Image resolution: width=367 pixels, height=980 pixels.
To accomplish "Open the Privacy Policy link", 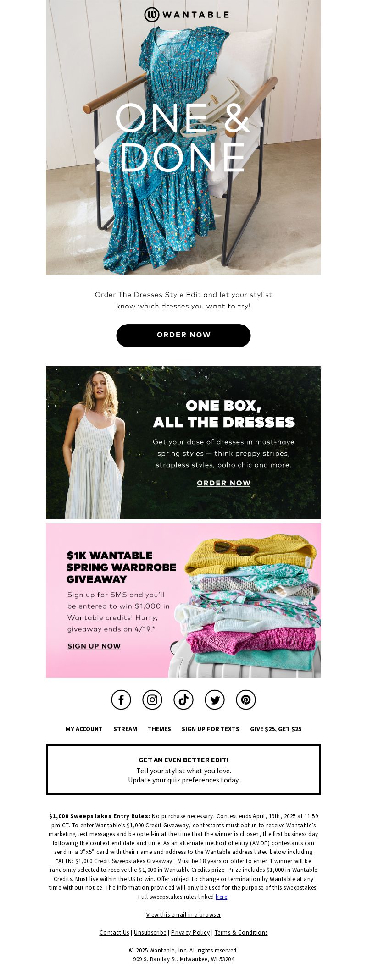I will (190, 932).
